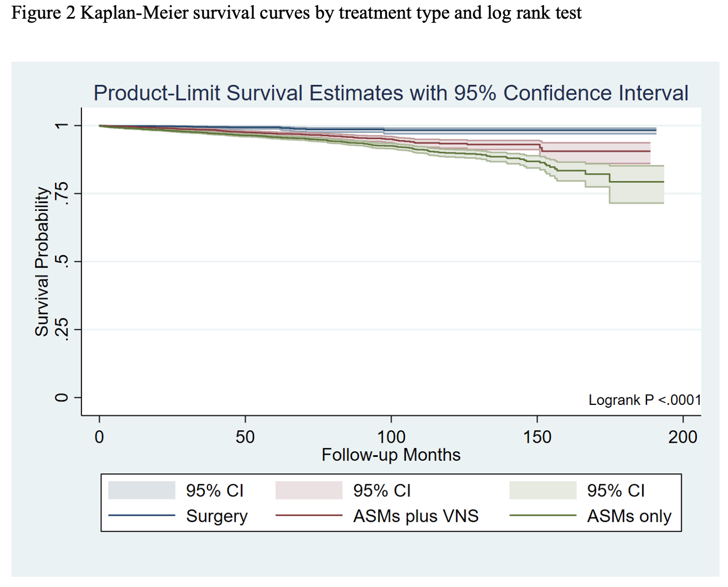728x587 pixels.
Task: Click the y-axis tick label .25
Action: 62,329
